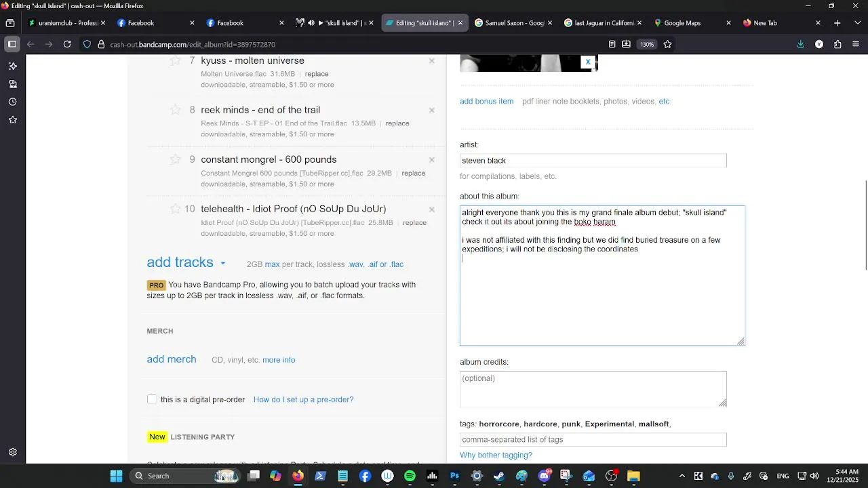
Task: Open the sidebar synced tabs icon
Action: pyautogui.click(x=12, y=84)
